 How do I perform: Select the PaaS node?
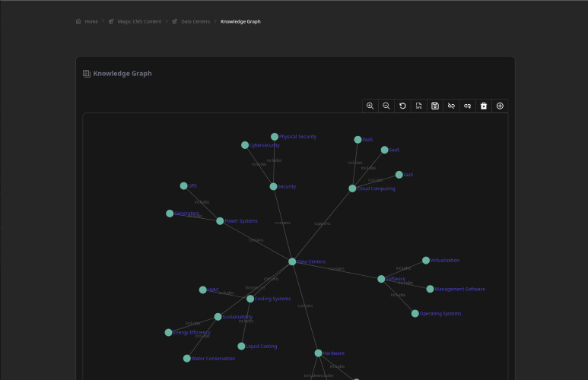tap(358, 140)
